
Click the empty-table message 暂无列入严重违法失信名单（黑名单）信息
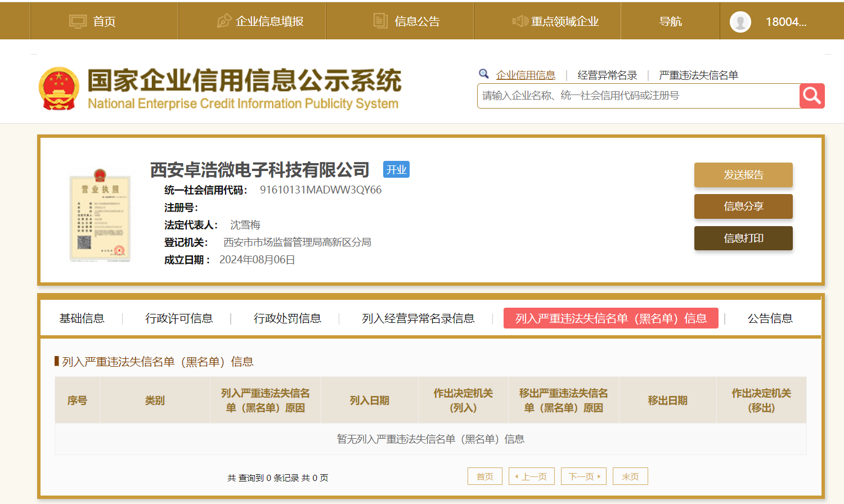point(430,439)
